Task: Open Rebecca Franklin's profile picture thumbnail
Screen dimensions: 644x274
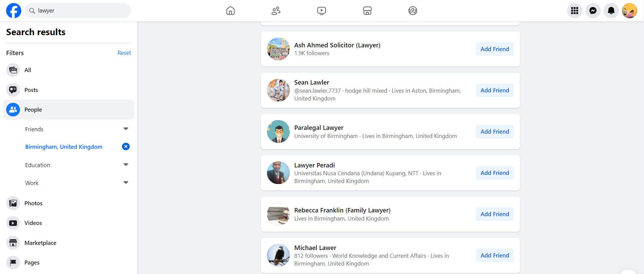Action: pyautogui.click(x=278, y=214)
